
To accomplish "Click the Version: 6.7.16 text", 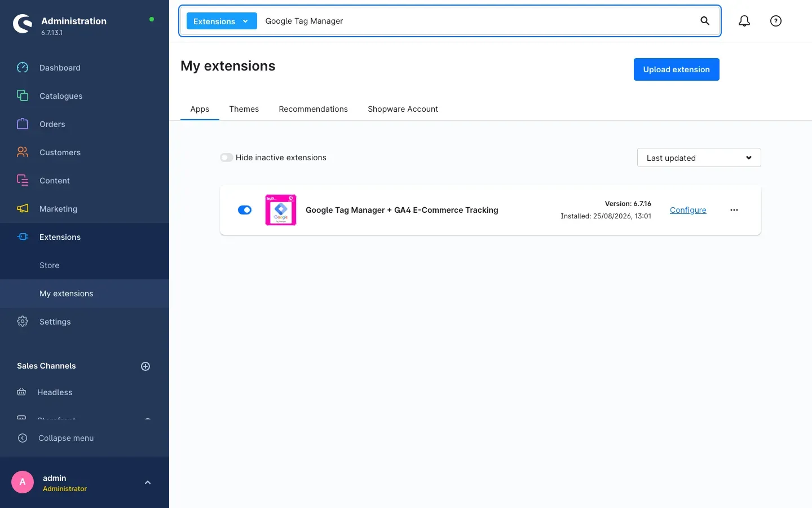I will pyautogui.click(x=628, y=204).
